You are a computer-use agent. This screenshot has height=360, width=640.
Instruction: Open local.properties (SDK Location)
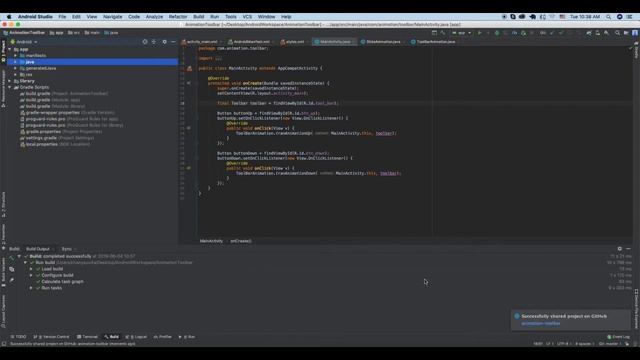tap(55, 144)
